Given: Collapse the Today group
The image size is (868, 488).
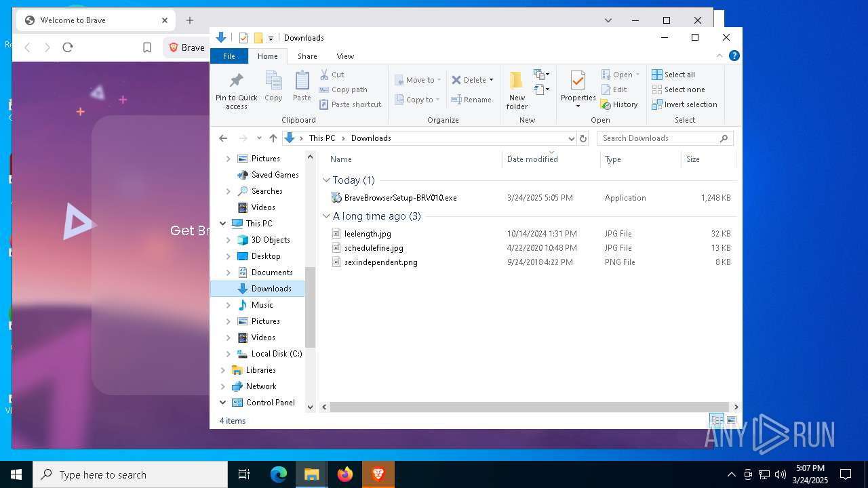Looking at the screenshot, I should (x=326, y=180).
